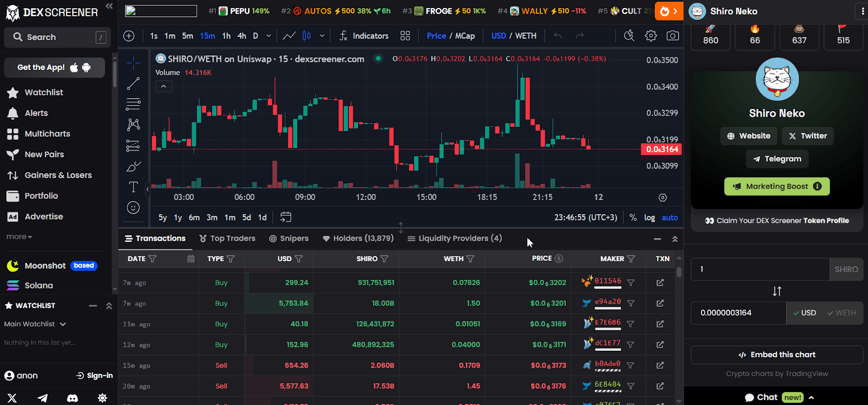Open the Main Watchlist dropdown
Image resolution: width=868 pixels, height=405 pixels.
[x=35, y=324]
